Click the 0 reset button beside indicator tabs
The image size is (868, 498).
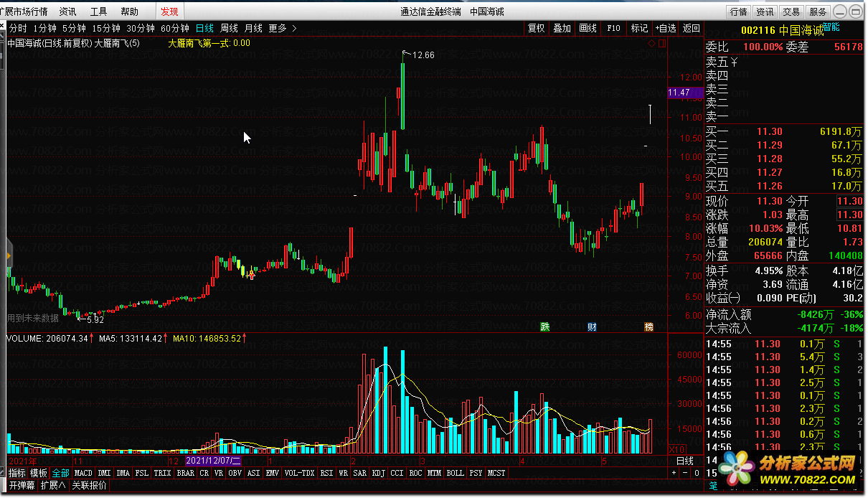tap(697, 473)
